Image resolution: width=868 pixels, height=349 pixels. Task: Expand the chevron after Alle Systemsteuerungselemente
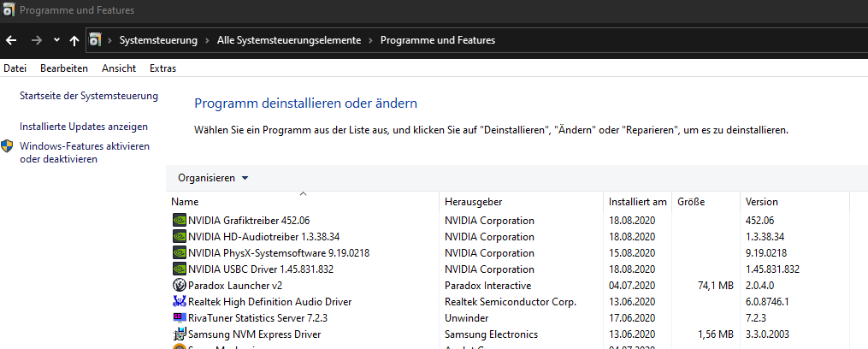(371, 40)
